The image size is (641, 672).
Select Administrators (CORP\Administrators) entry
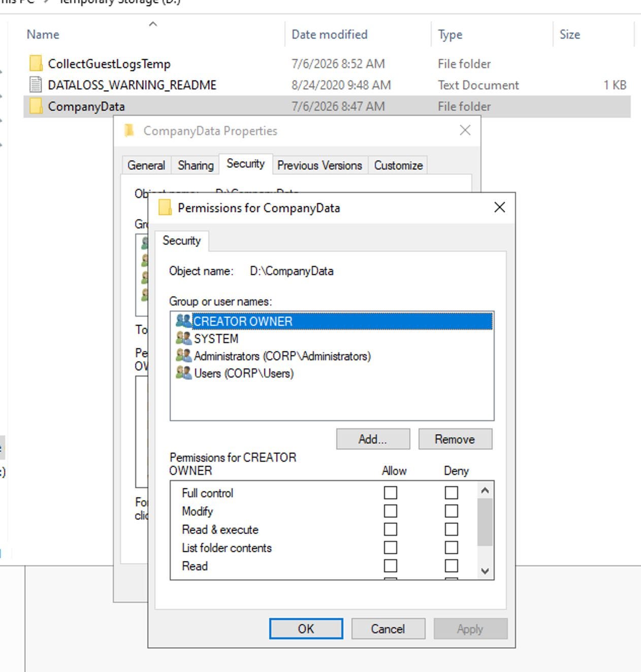point(333,356)
